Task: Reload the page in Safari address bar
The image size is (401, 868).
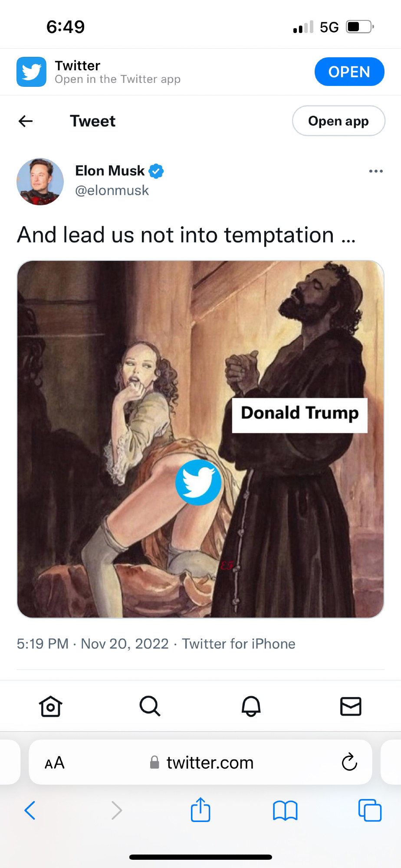Action: click(x=349, y=762)
